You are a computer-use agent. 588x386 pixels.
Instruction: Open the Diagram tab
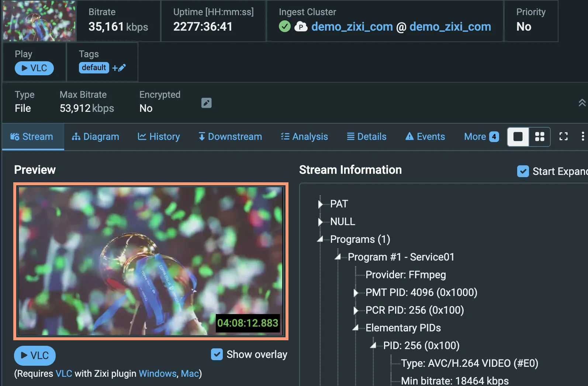[x=96, y=137]
